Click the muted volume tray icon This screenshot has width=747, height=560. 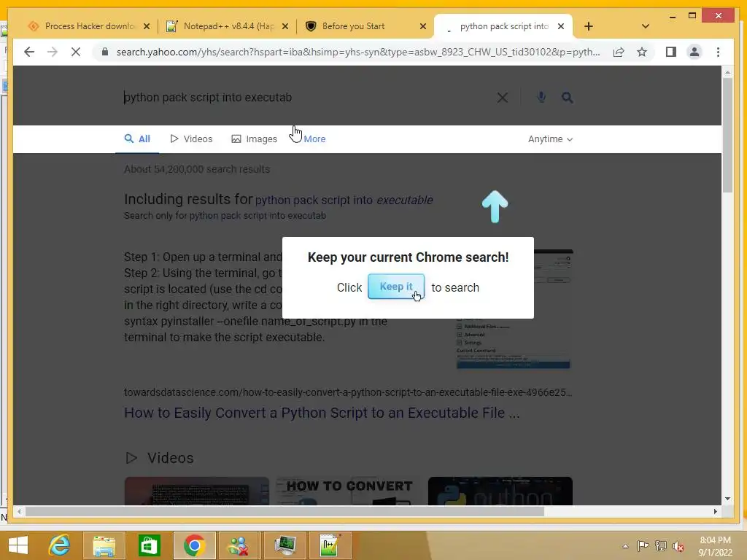coord(678,546)
